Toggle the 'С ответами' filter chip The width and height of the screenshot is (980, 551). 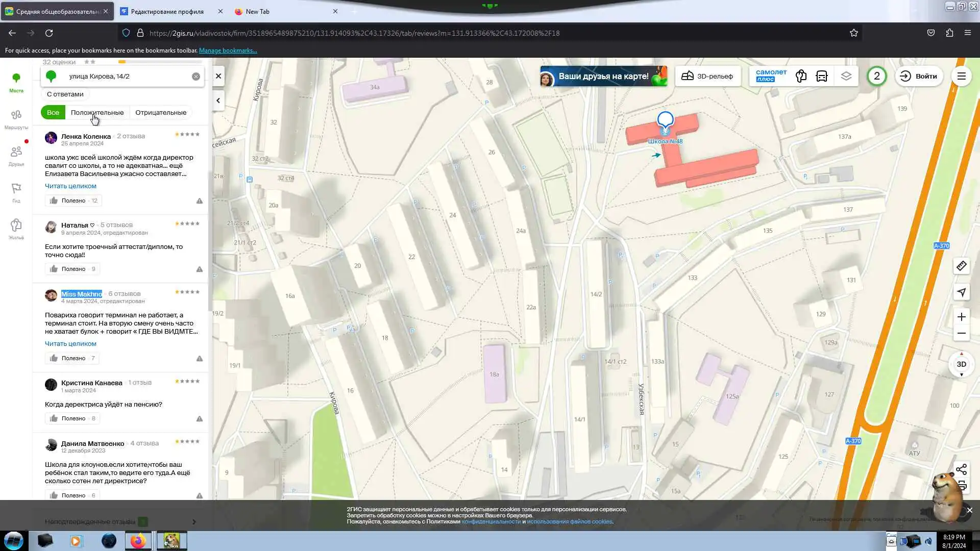coord(65,94)
